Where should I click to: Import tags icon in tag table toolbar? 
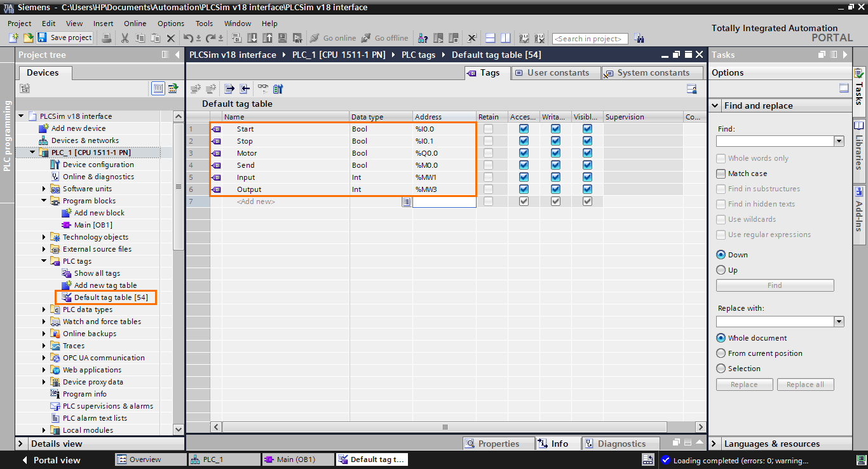244,89
